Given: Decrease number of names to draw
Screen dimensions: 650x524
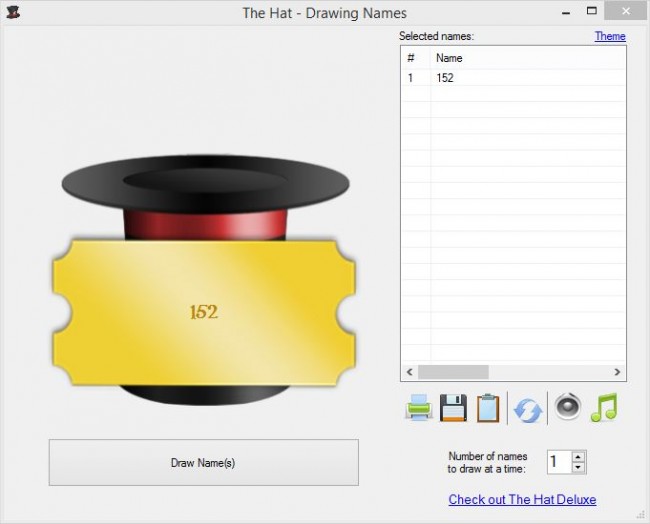Looking at the screenshot, I should coord(579,467).
